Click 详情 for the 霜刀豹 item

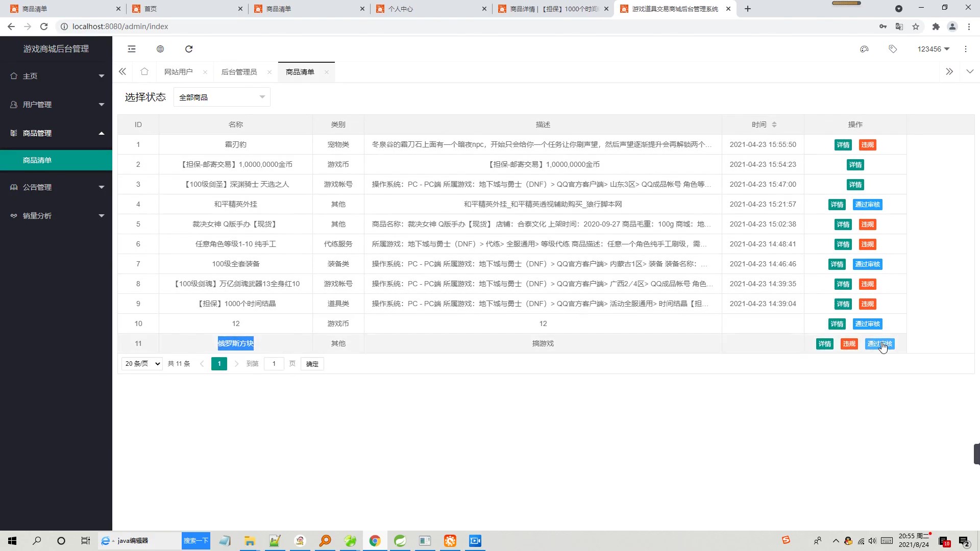pyautogui.click(x=843, y=144)
